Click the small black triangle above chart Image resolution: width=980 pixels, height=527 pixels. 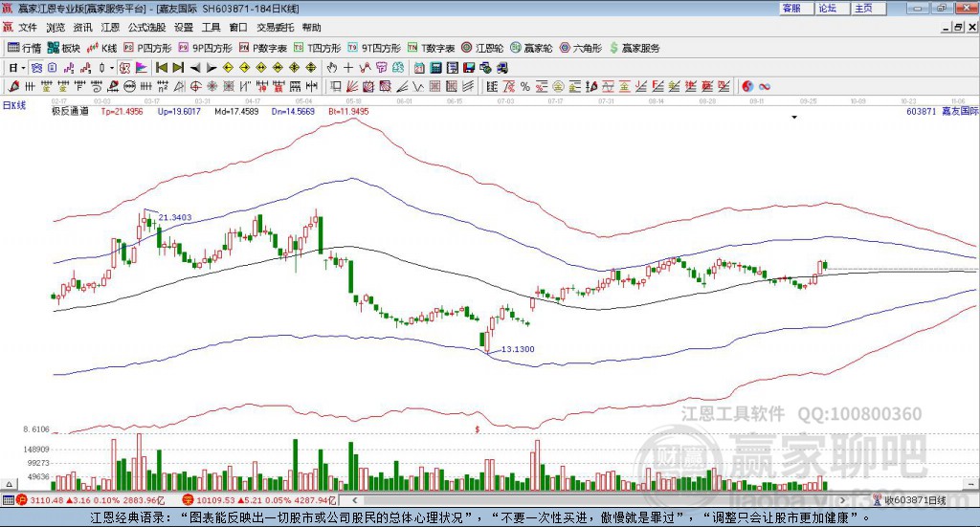click(x=794, y=117)
